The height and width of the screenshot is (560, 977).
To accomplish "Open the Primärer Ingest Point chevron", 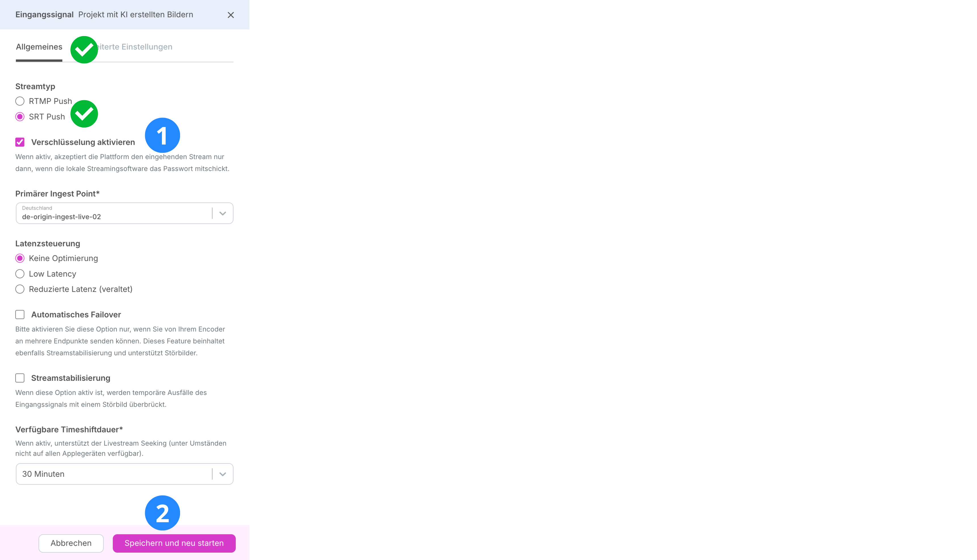I will pos(222,214).
